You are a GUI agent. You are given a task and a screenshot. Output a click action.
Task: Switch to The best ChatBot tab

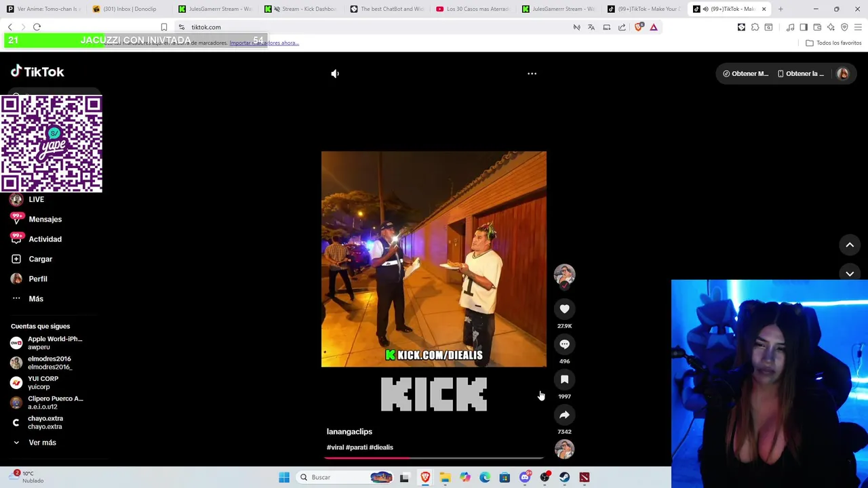coord(387,9)
